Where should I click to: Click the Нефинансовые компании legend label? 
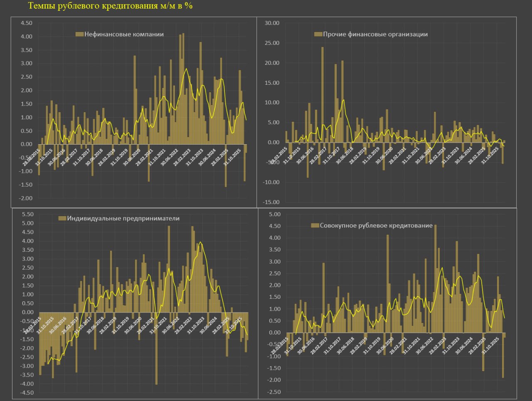pyautogui.click(x=124, y=34)
